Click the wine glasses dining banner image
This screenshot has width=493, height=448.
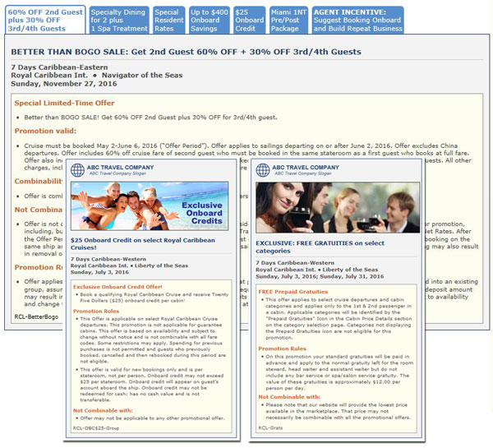click(338, 207)
